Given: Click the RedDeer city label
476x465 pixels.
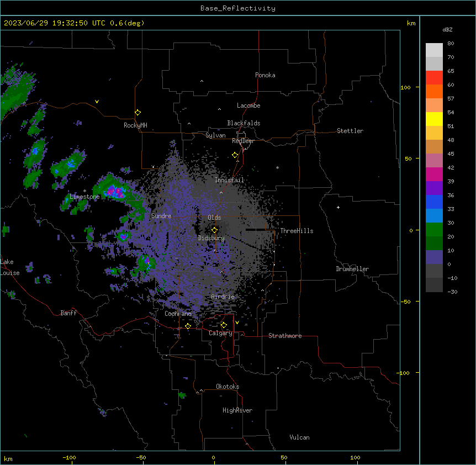Looking at the screenshot, I should [x=244, y=141].
